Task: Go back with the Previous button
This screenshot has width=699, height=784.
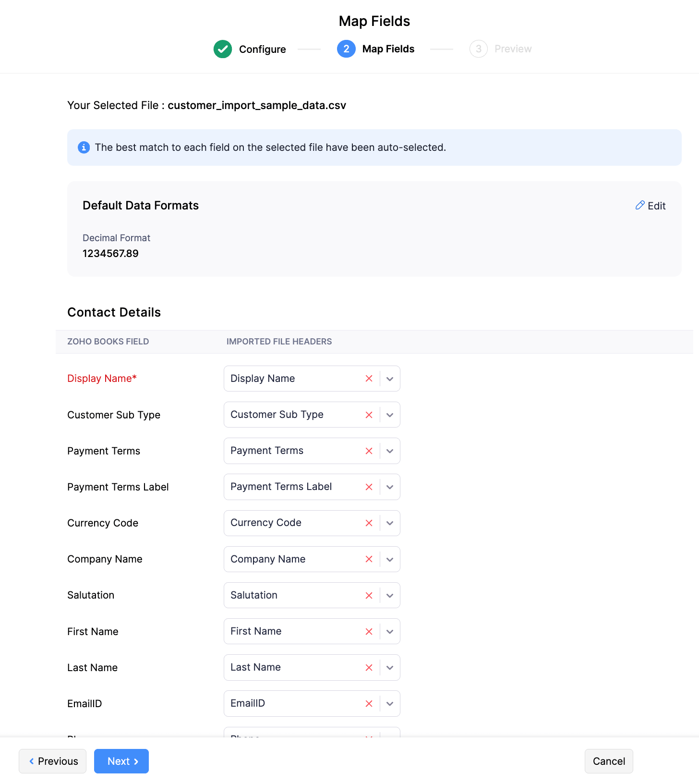Action: click(53, 761)
